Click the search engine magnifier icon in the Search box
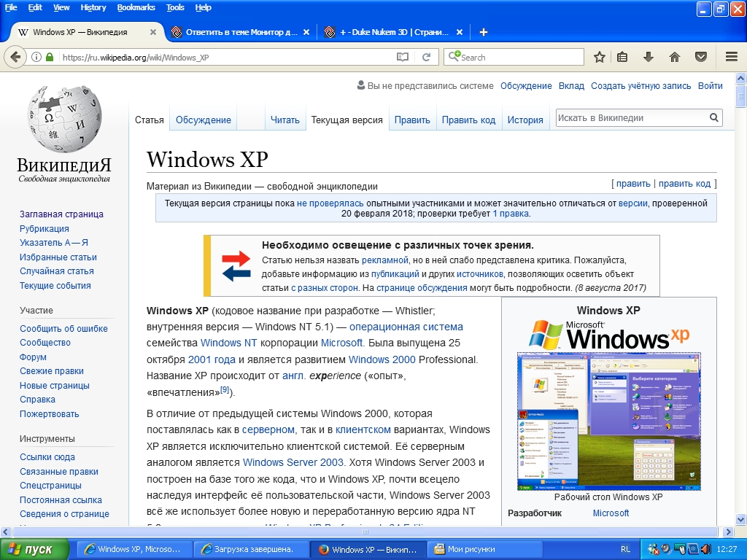This screenshot has height=560, width=747. tap(454, 57)
